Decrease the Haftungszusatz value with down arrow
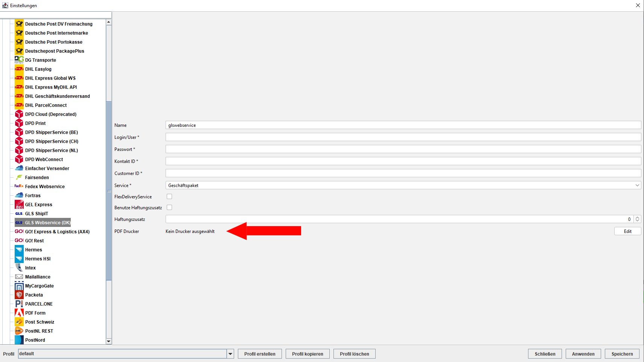Image resolution: width=644 pixels, height=362 pixels. [x=637, y=221]
